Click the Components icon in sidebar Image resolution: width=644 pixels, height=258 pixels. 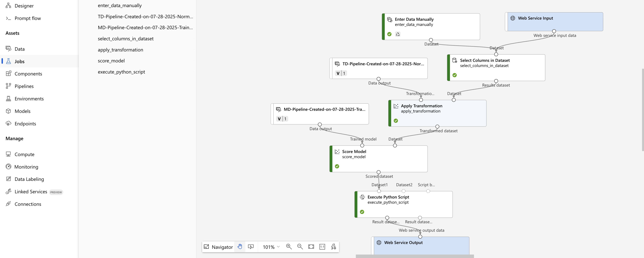click(x=8, y=74)
